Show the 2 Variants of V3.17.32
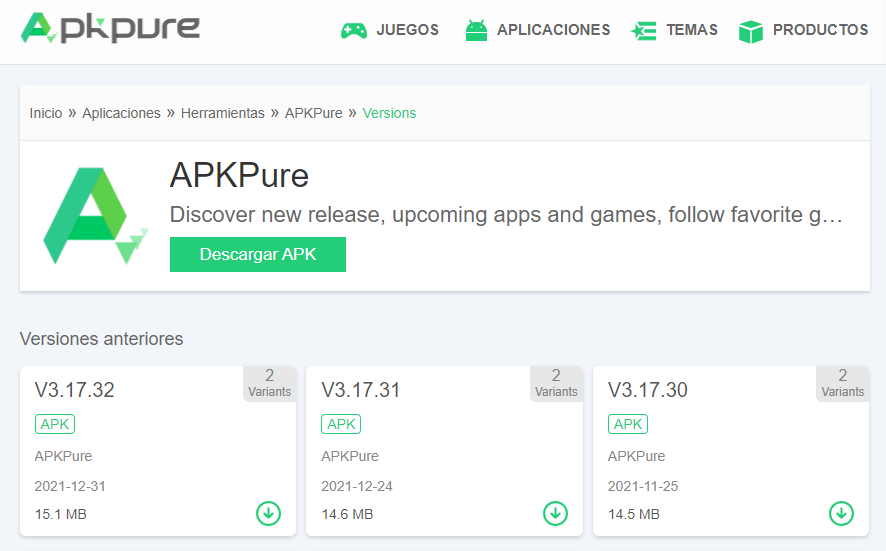 (269, 383)
